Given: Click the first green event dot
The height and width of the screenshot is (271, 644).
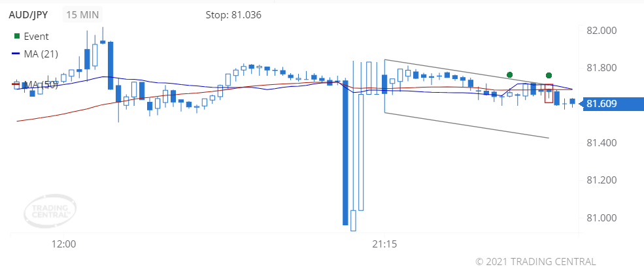Looking at the screenshot, I should pos(510,74).
